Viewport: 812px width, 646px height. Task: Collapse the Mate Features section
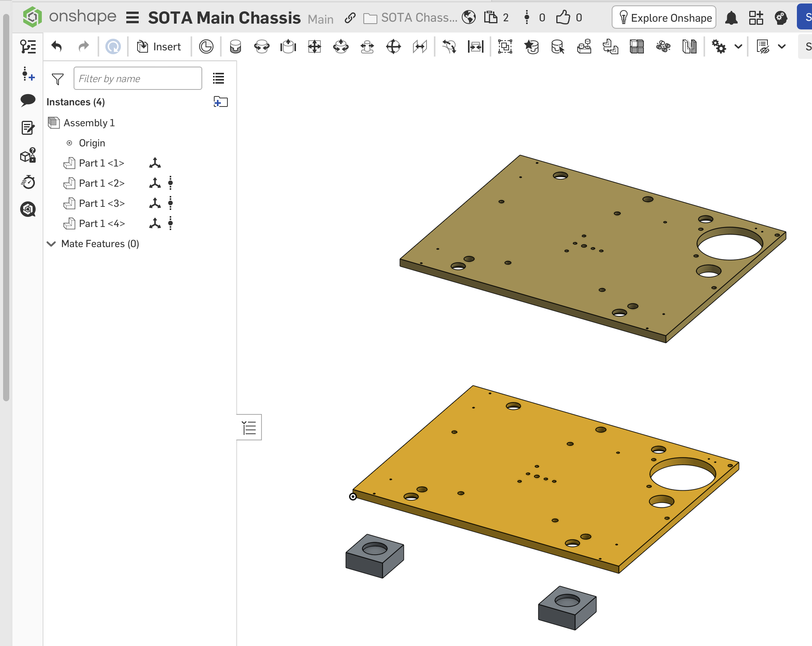pyautogui.click(x=51, y=244)
